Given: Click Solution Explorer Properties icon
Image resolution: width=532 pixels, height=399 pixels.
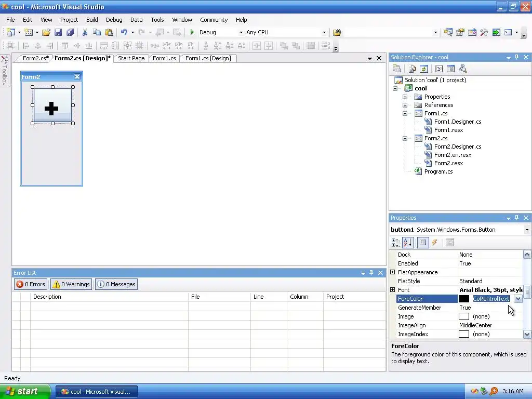Looking at the screenshot, I should 397,69.
